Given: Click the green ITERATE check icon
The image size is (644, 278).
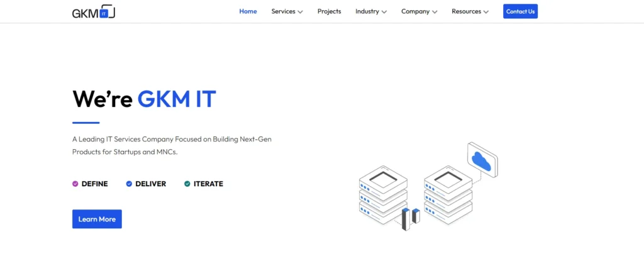Looking at the screenshot, I should point(187,184).
